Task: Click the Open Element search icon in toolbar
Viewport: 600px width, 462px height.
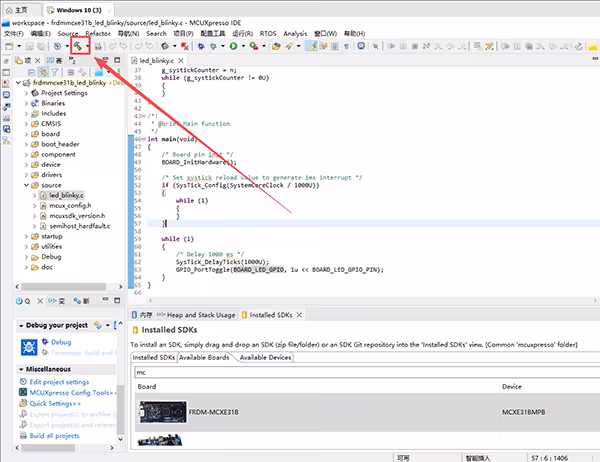Action: (x=376, y=46)
